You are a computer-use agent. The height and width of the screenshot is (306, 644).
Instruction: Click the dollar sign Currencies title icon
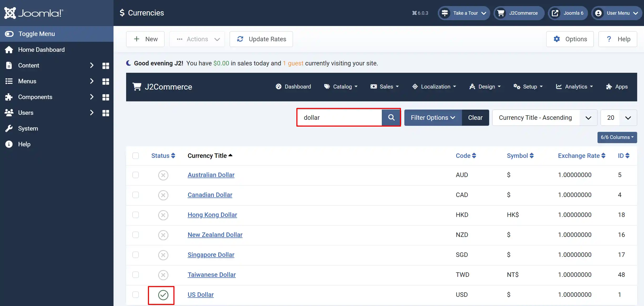click(x=122, y=13)
